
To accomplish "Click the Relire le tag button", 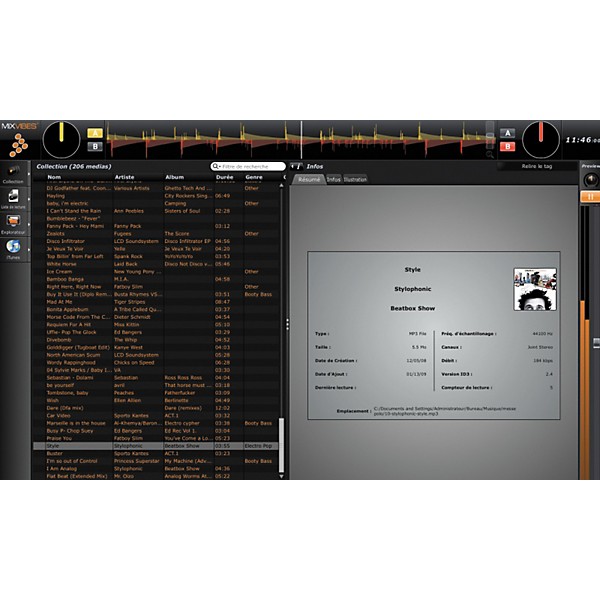I will [x=536, y=166].
